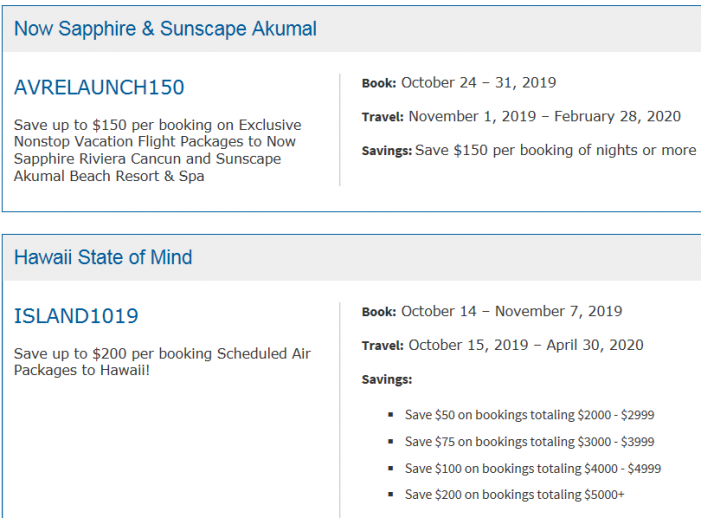Click the Nonstop Vacation Flight Packages description

point(157,150)
